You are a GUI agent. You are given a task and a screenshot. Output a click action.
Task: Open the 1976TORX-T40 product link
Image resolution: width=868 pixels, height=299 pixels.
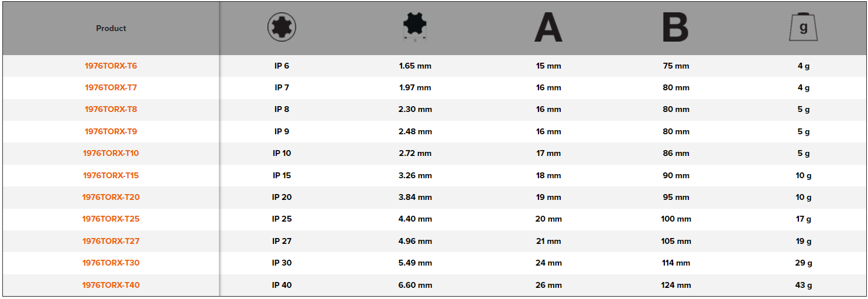[111, 285]
